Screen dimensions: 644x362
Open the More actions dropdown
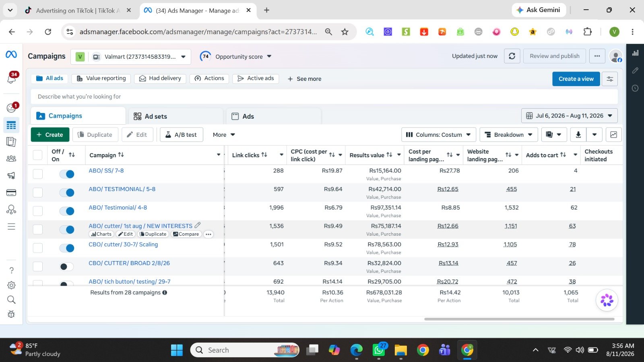pos(224,135)
